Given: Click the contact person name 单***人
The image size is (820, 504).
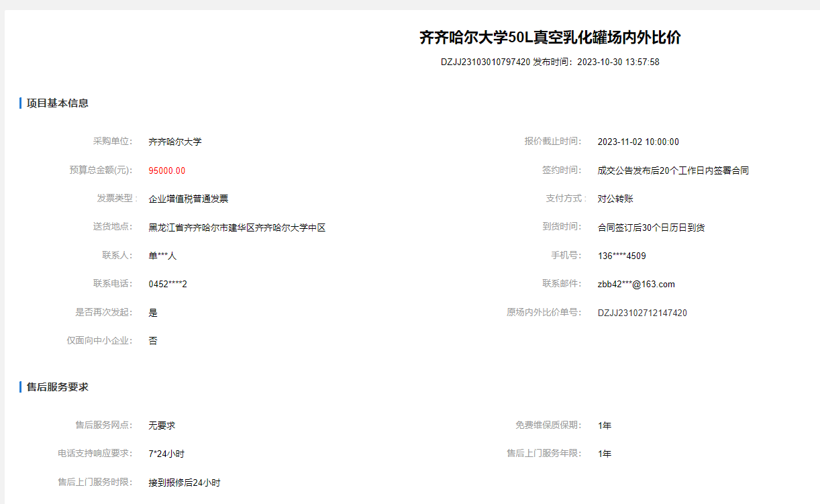Looking at the screenshot, I should click(162, 256).
